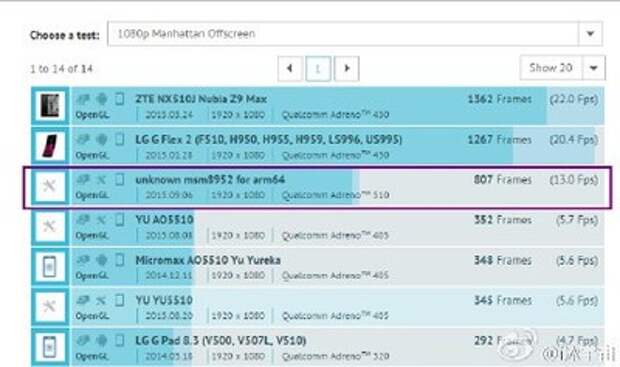The height and width of the screenshot is (367, 620).
Task: Click Android icon in Micromax Yu Yureka row
Action: pos(102,259)
